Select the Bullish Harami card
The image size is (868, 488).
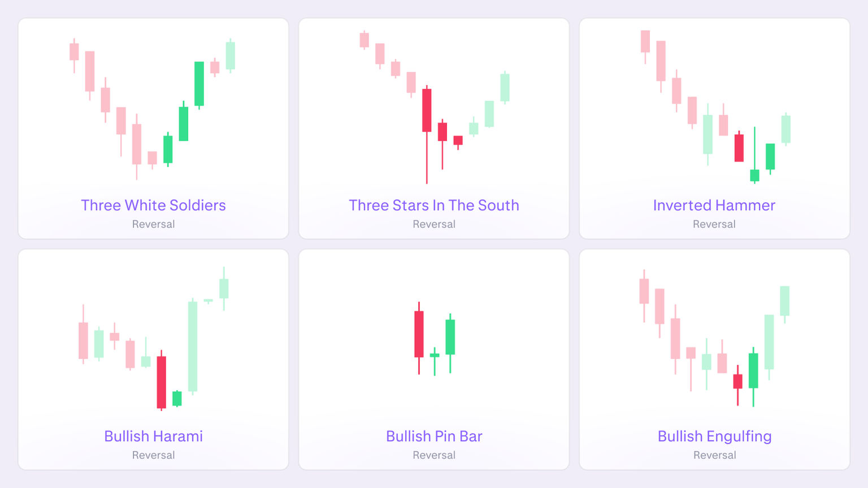153,359
